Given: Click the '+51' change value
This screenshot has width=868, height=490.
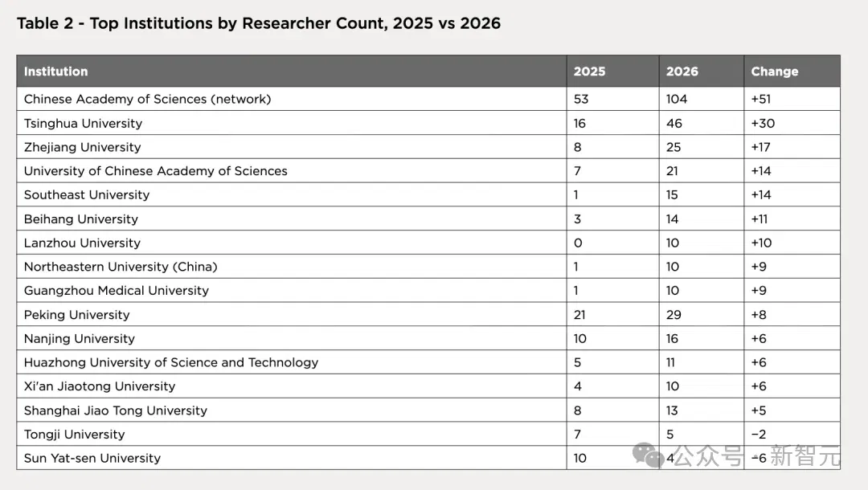Looking at the screenshot, I should [760, 99].
